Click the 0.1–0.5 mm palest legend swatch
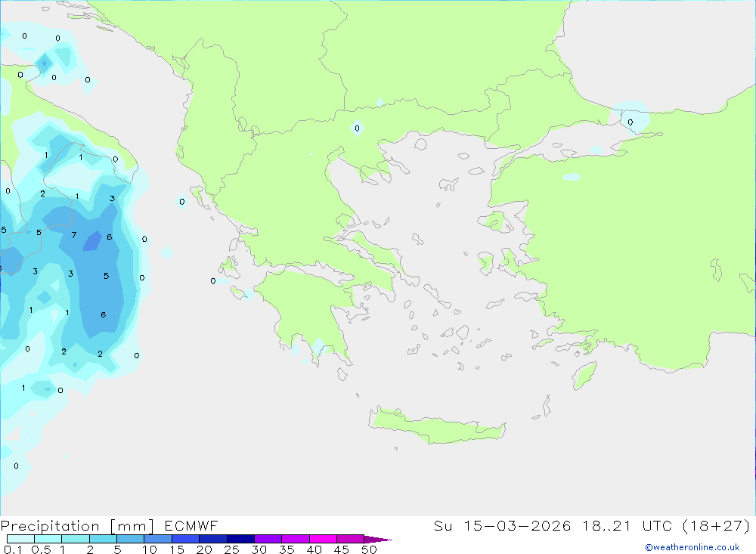This screenshot has width=756, height=554. (x=20, y=539)
